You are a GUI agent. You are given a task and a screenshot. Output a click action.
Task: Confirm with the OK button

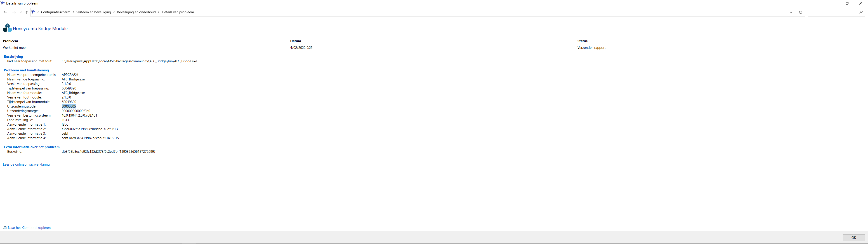854,238
